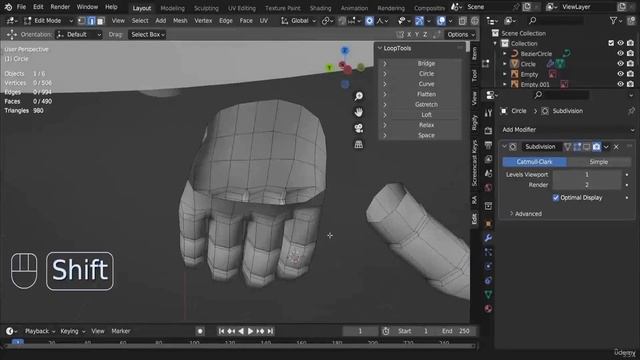This screenshot has width=640, height=360.
Task: Click the LoopTools Relax button
Action: (426, 125)
